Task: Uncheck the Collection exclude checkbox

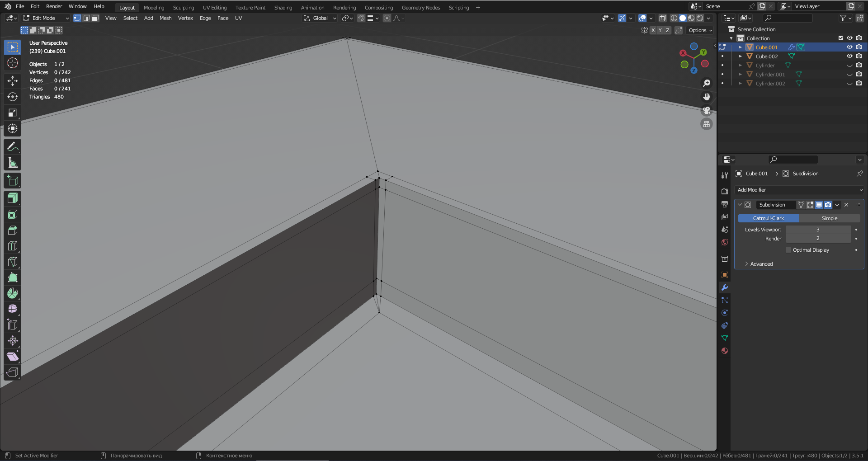Action: (x=841, y=38)
